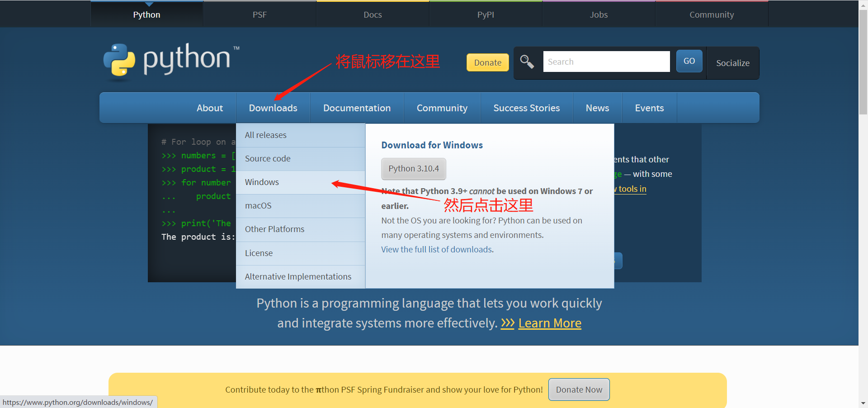Click the scrollbar down arrow

click(863, 403)
